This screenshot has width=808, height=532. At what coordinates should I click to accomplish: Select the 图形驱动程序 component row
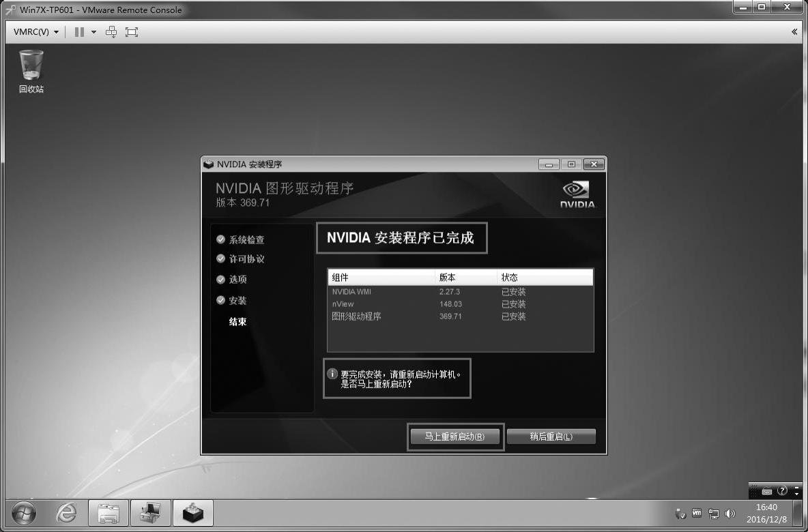coord(460,316)
